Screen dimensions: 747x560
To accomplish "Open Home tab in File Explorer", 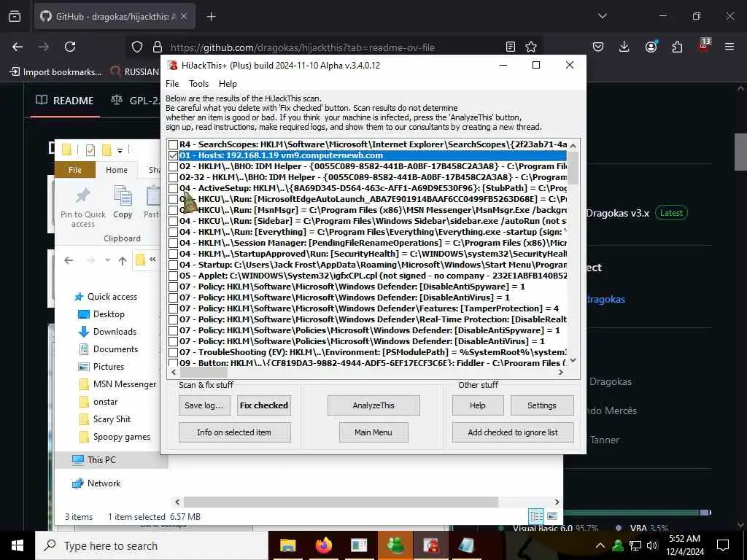I will pos(117,170).
